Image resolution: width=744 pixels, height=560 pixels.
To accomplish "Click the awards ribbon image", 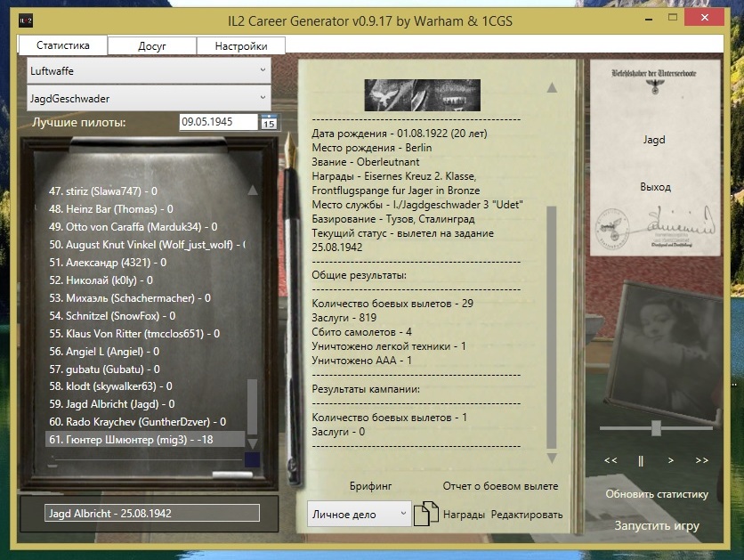I will coord(423,95).
